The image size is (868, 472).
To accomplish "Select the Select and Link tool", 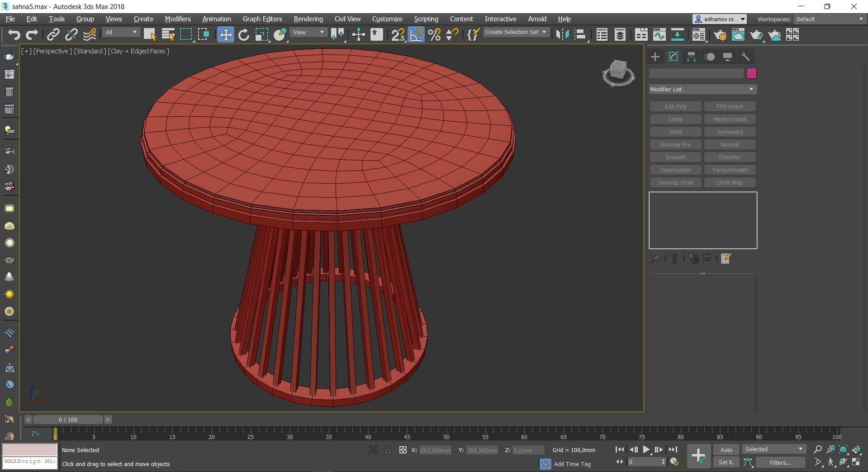I will [53, 34].
